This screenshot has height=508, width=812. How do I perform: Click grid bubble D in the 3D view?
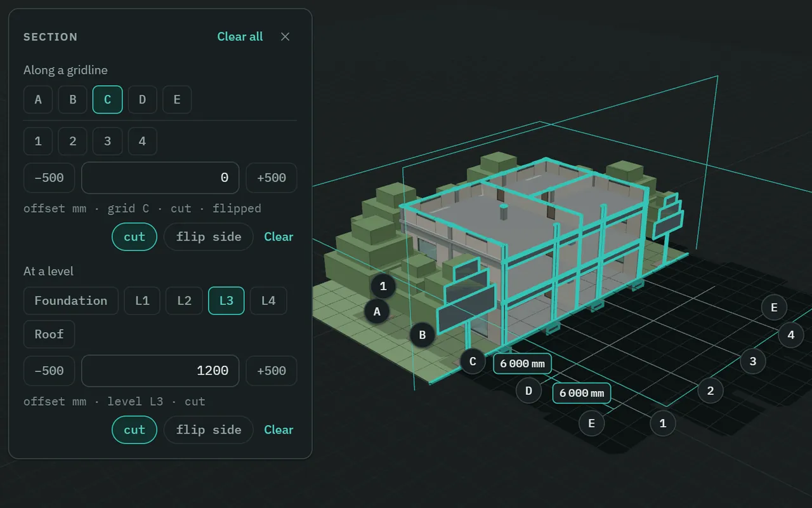coord(528,391)
